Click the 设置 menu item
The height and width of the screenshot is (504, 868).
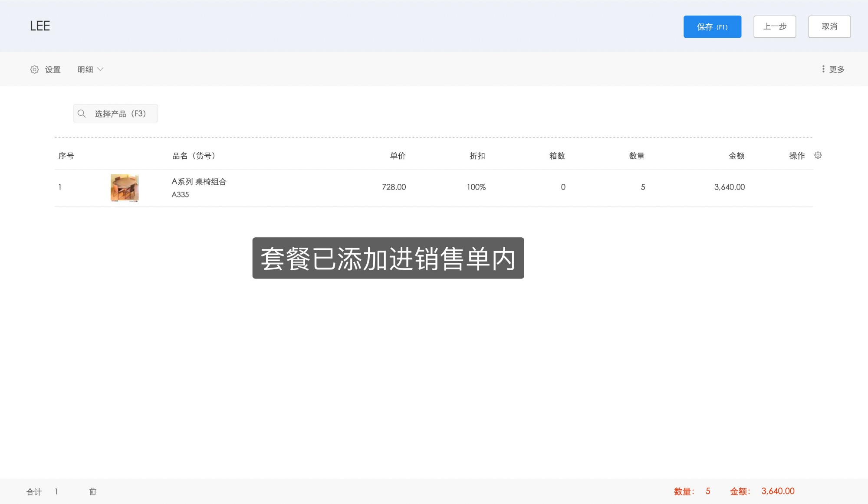pyautogui.click(x=53, y=69)
